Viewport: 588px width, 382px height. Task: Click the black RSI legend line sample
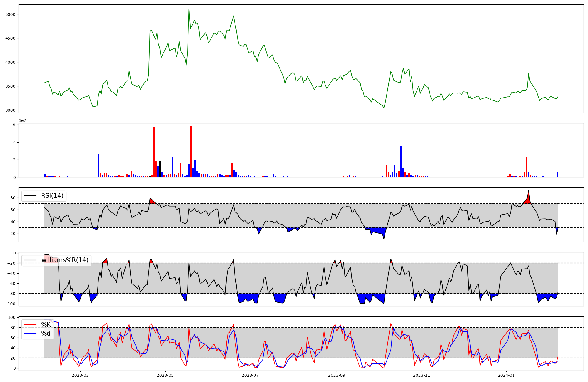30,196
